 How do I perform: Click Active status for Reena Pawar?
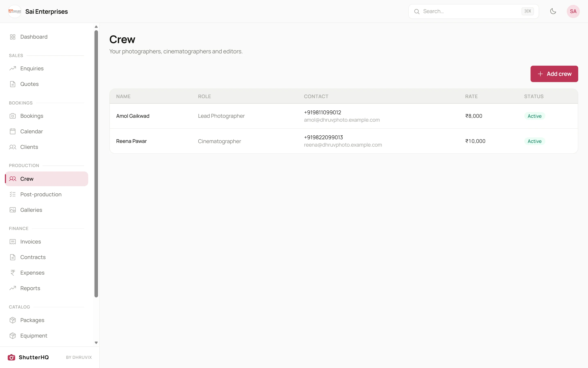[534, 141]
